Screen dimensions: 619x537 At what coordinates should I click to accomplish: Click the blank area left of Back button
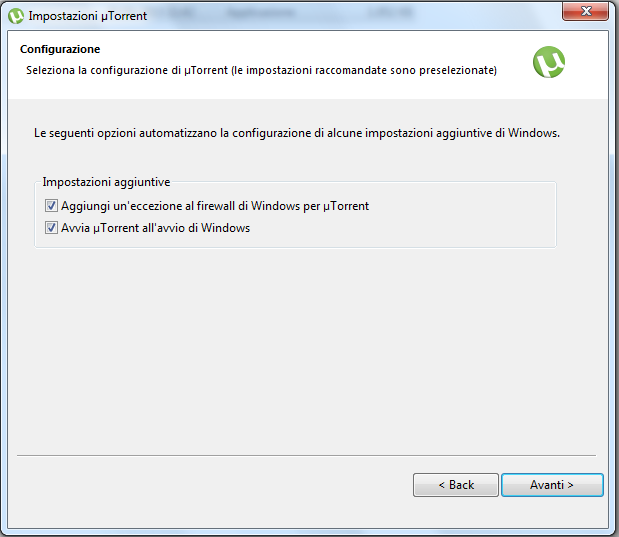pyautogui.click(x=213, y=485)
